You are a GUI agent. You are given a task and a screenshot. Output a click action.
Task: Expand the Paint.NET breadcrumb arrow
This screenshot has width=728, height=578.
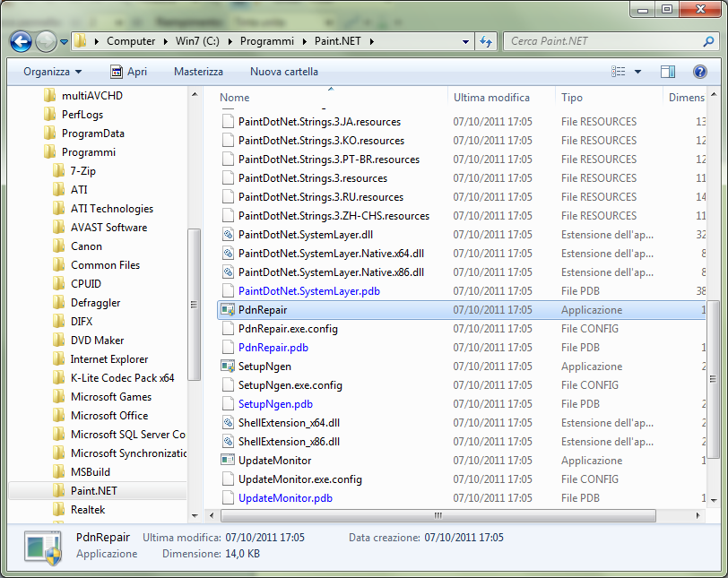point(371,41)
